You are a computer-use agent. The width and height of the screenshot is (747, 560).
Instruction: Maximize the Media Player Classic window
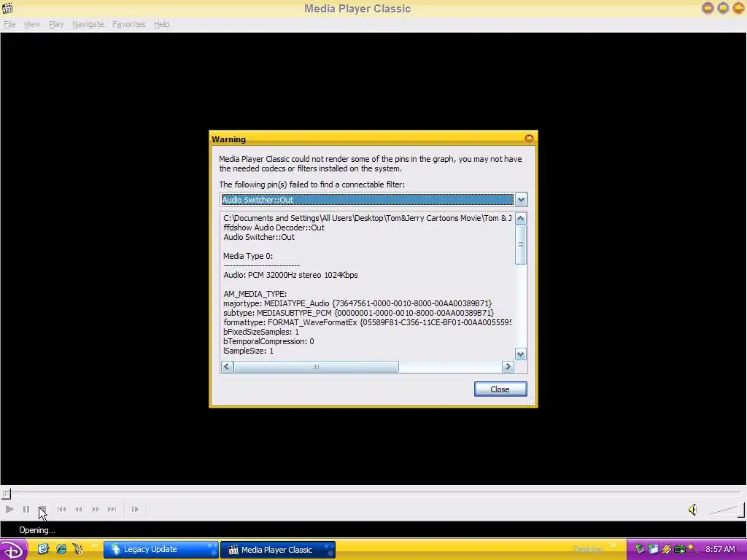[x=723, y=8]
